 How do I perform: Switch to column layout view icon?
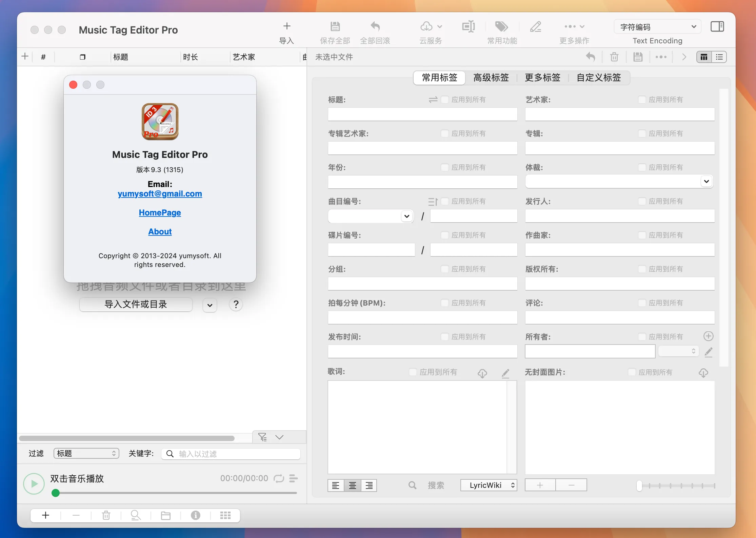coord(704,57)
